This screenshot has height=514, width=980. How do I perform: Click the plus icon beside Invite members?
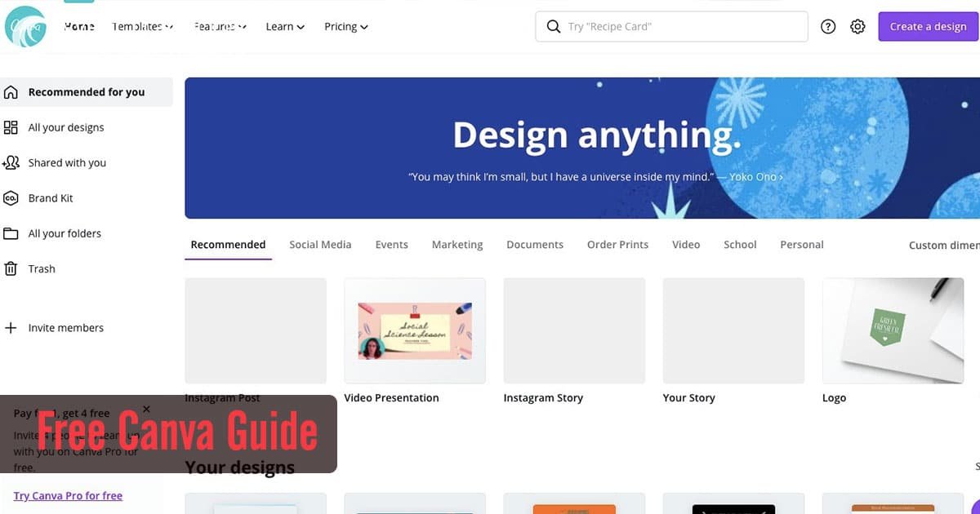(11, 328)
